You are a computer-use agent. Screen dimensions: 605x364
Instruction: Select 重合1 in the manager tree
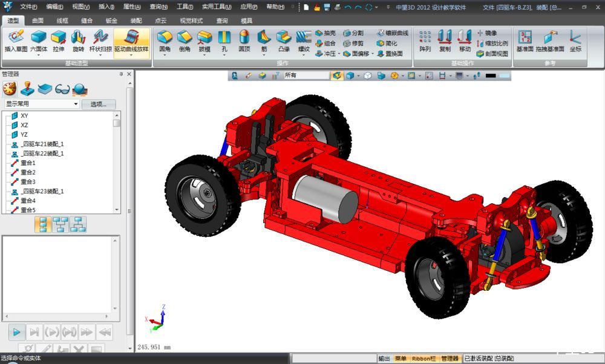click(x=28, y=163)
